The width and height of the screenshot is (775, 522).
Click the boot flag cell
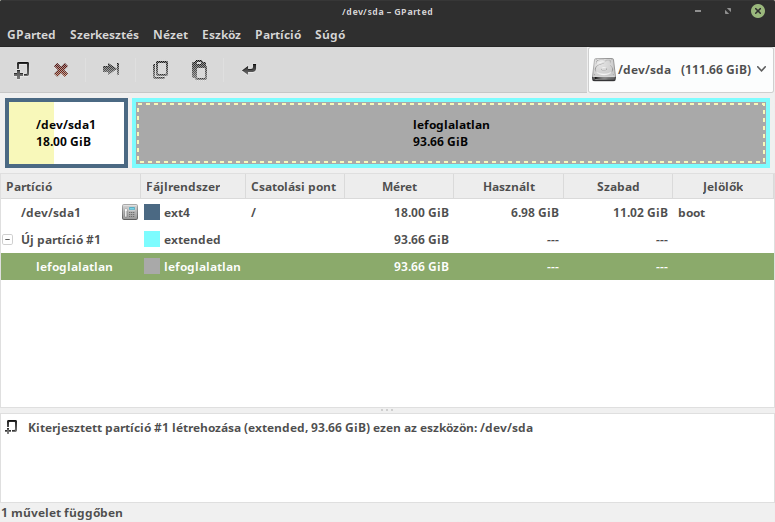(691, 213)
